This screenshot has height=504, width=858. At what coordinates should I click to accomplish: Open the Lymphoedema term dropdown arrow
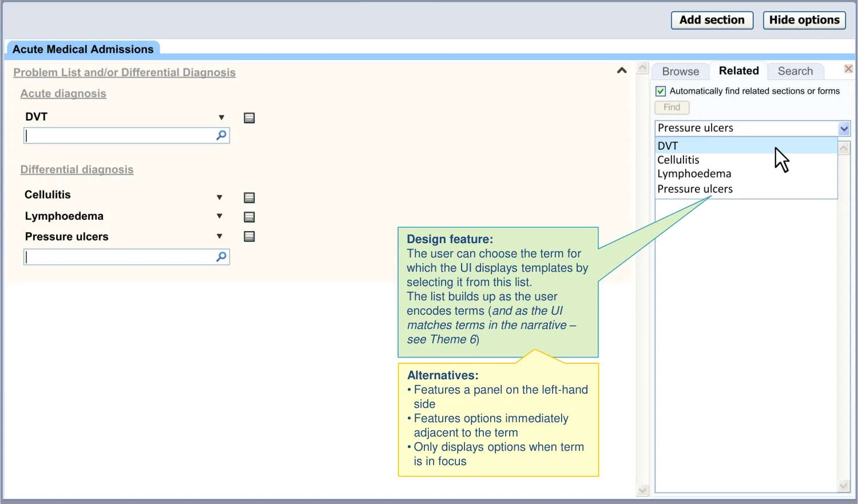click(220, 216)
